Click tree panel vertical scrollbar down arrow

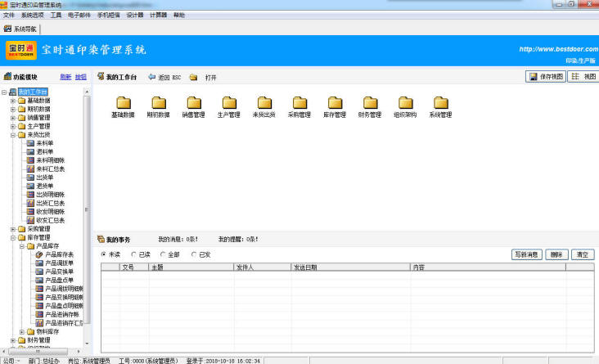pos(87,344)
